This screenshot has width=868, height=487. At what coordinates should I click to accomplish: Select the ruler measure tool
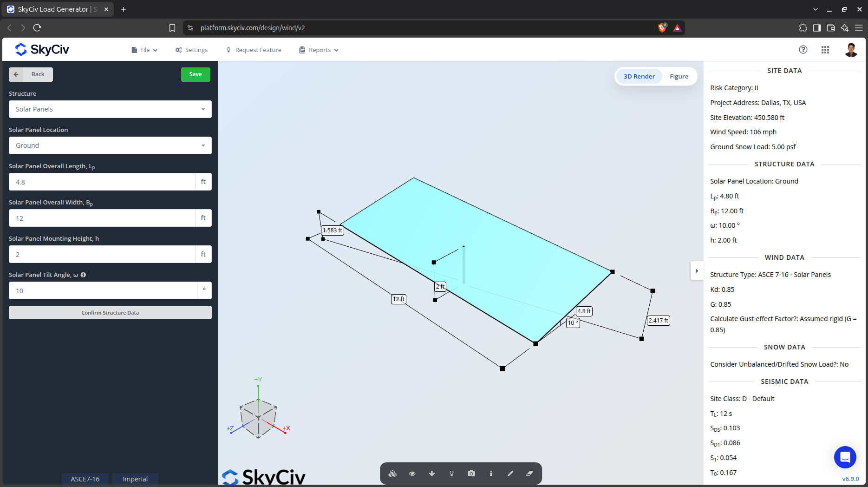coord(510,474)
